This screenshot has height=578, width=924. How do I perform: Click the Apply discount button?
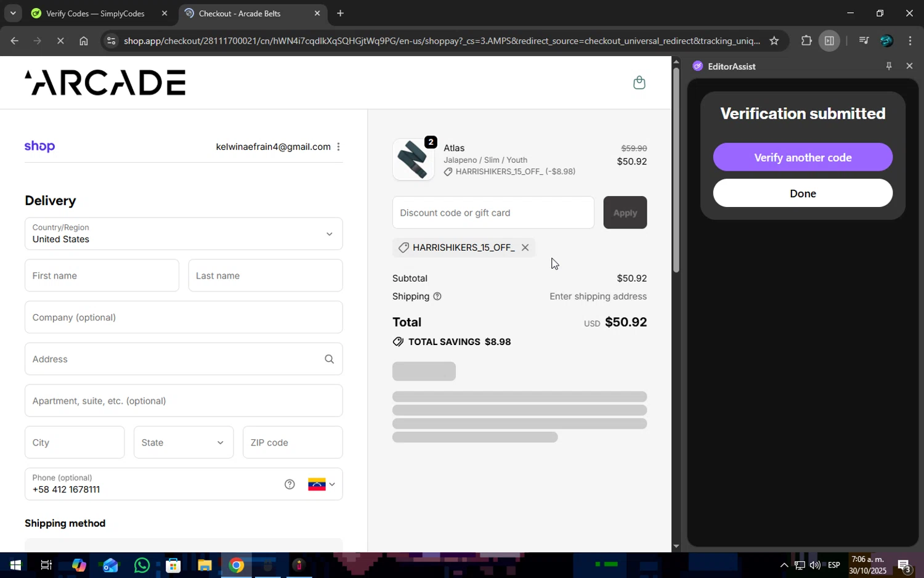click(x=625, y=213)
